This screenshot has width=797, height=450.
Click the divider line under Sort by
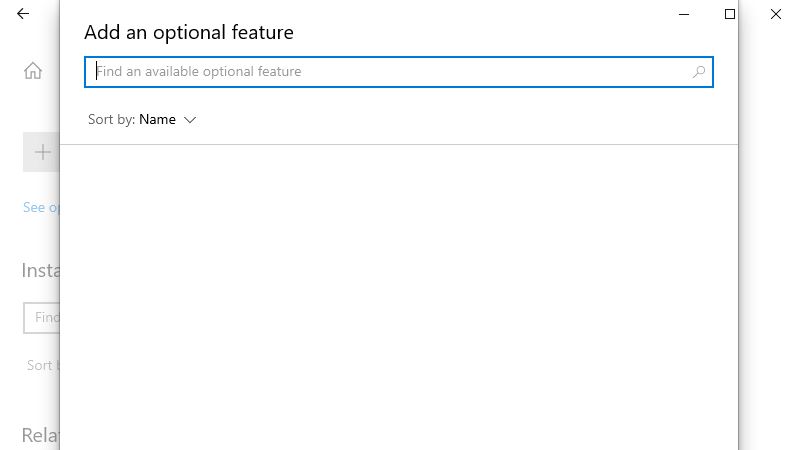(399, 144)
